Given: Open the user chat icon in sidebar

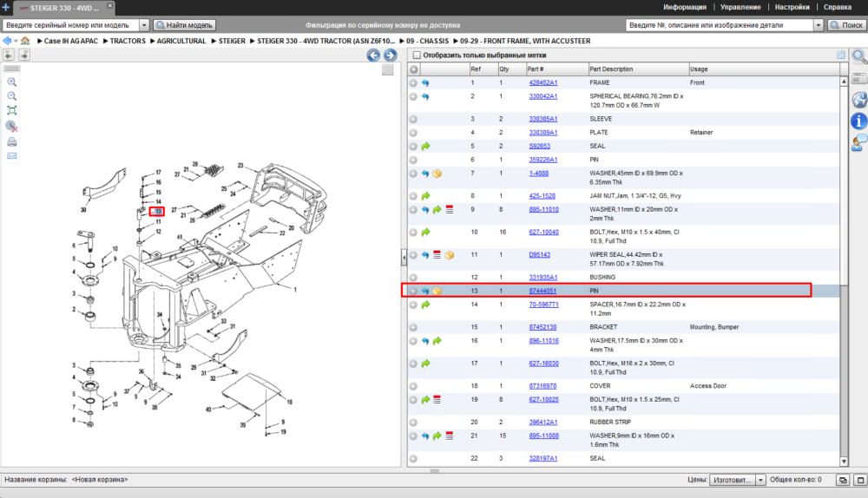Looking at the screenshot, I should point(859,143).
